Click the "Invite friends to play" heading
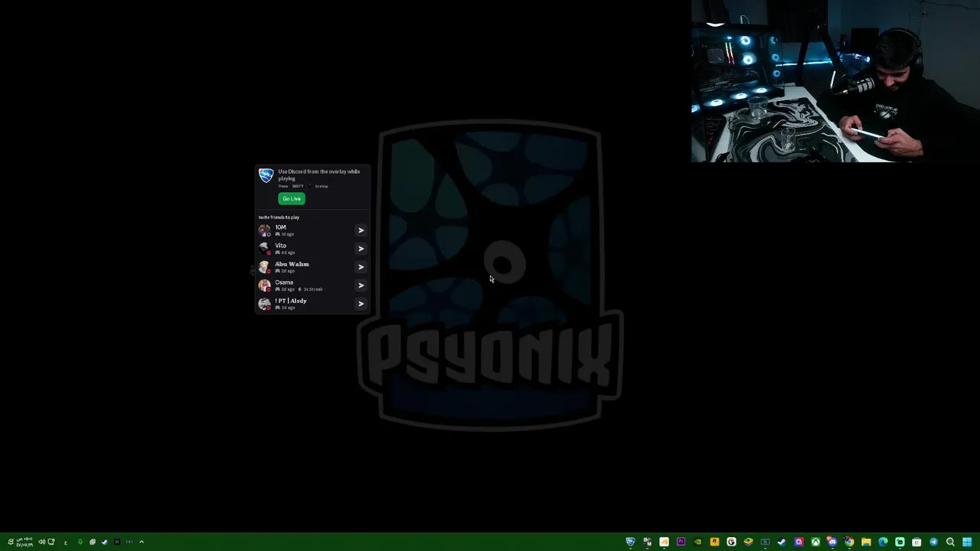Image resolution: width=980 pixels, height=551 pixels. [x=279, y=217]
